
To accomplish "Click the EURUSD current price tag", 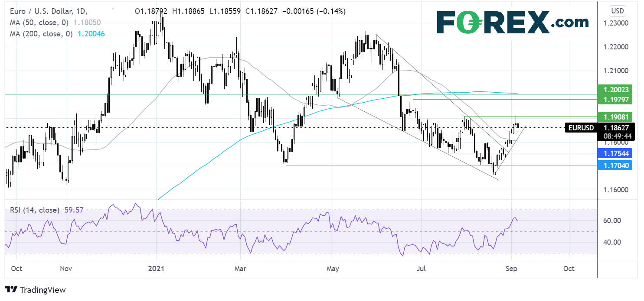I will [581, 128].
